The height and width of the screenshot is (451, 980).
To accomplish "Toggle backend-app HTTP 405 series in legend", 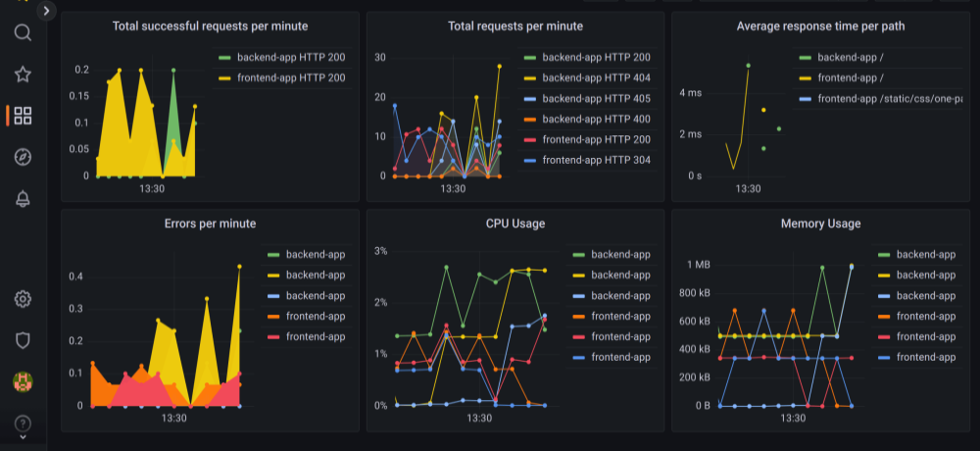I will pos(596,99).
